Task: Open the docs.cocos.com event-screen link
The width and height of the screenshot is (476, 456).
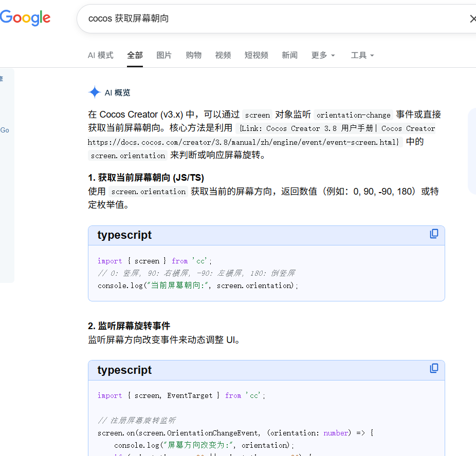Action: pyautogui.click(x=243, y=142)
